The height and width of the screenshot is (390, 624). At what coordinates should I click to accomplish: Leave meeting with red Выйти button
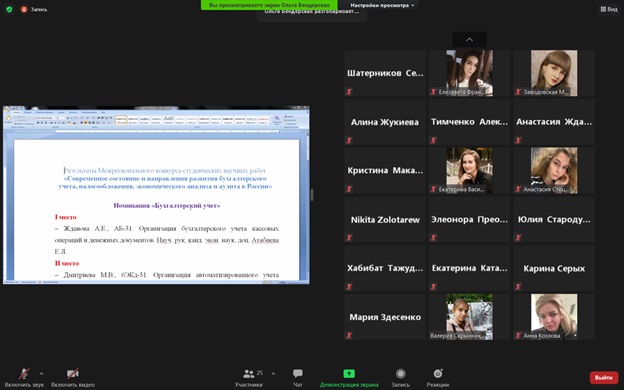603,377
